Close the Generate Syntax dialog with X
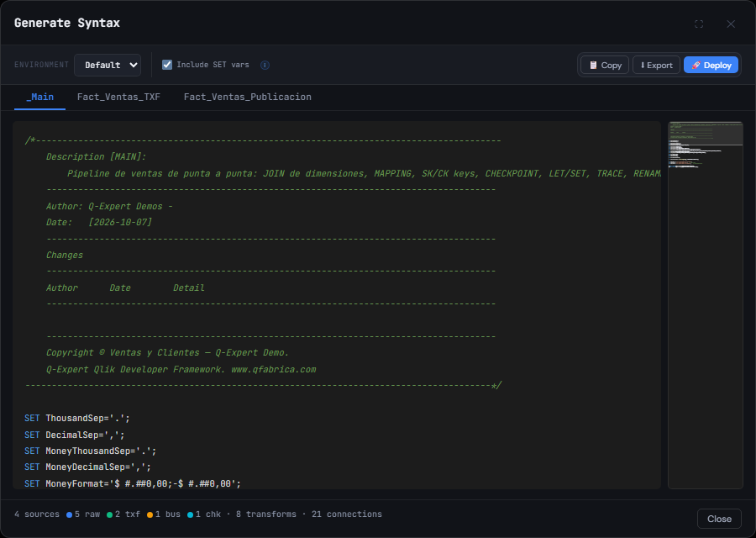The image size is (756, 538). (731, 24)
